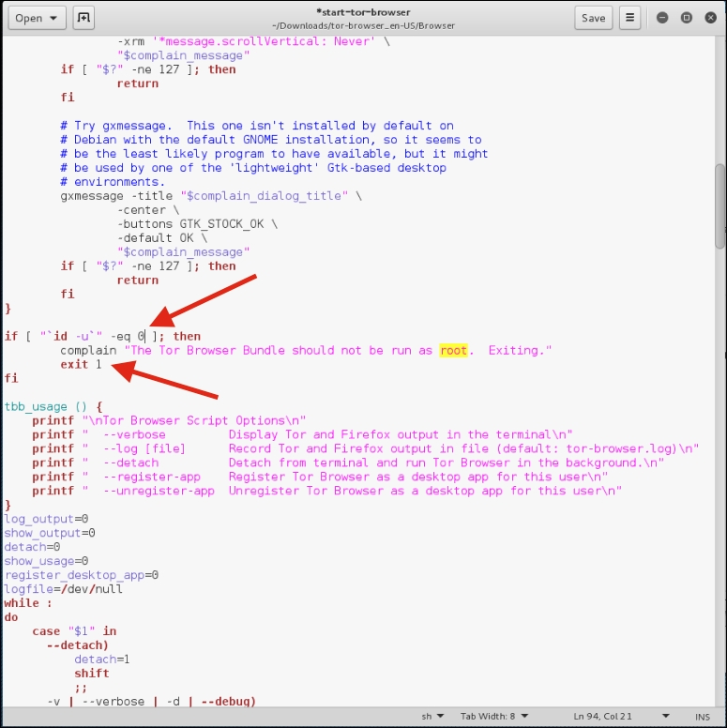This screenshot has width=727, height=728.
Task: Click the --log [file] printf line
Action: 365,448
